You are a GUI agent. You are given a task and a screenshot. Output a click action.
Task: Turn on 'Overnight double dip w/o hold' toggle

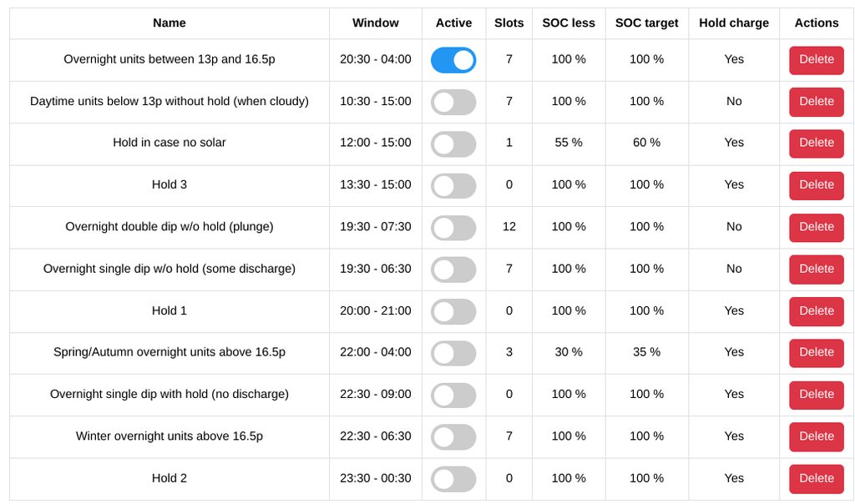(453, 227)
